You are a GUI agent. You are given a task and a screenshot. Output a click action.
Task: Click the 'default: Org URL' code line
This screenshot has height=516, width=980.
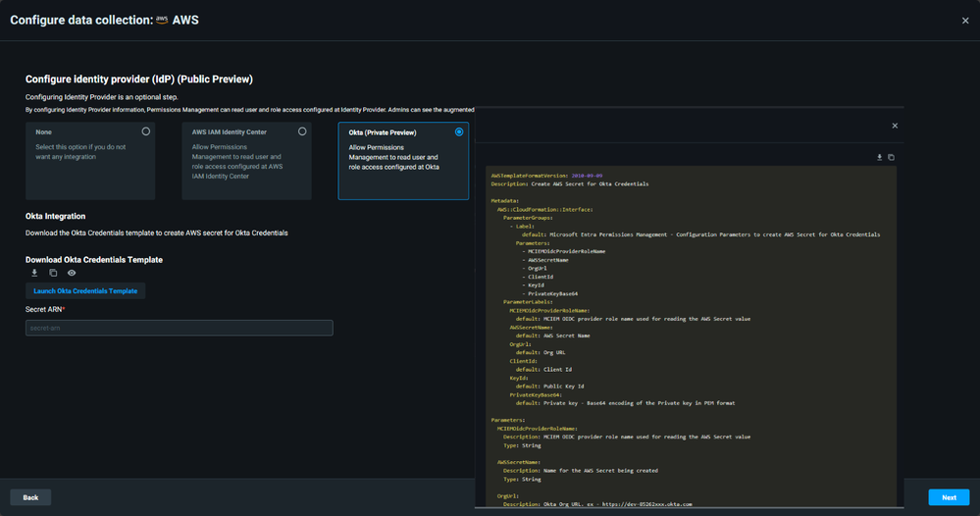(542, 352)
